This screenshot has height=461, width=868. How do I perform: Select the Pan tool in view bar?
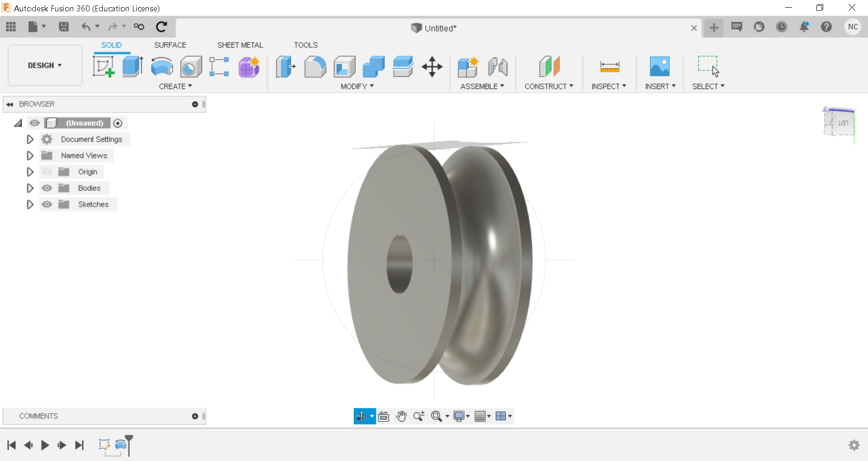pos(401,416)
